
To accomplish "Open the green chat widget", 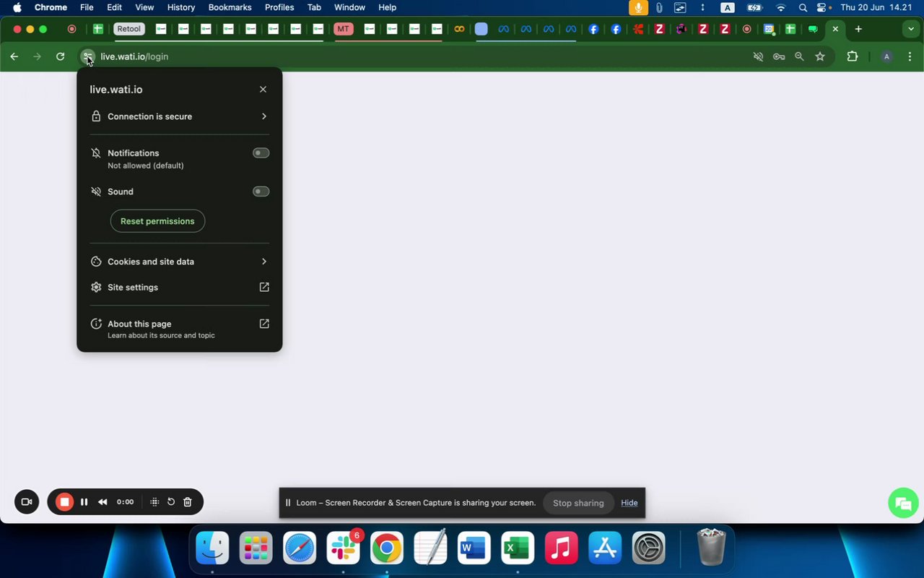I will pos(903,503).
